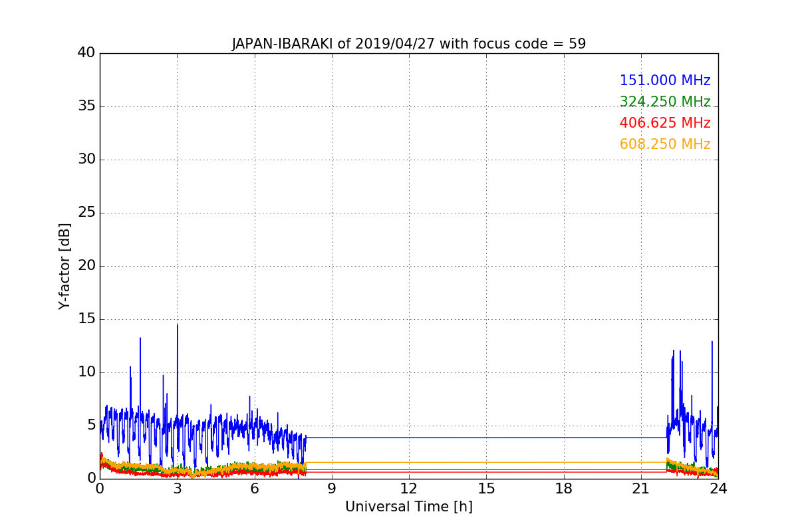This screenshot has width=798, height=532.
Task: Click the plot title JAPAN-IBARAKI of 2019/04/27
Action: [408, 44]
